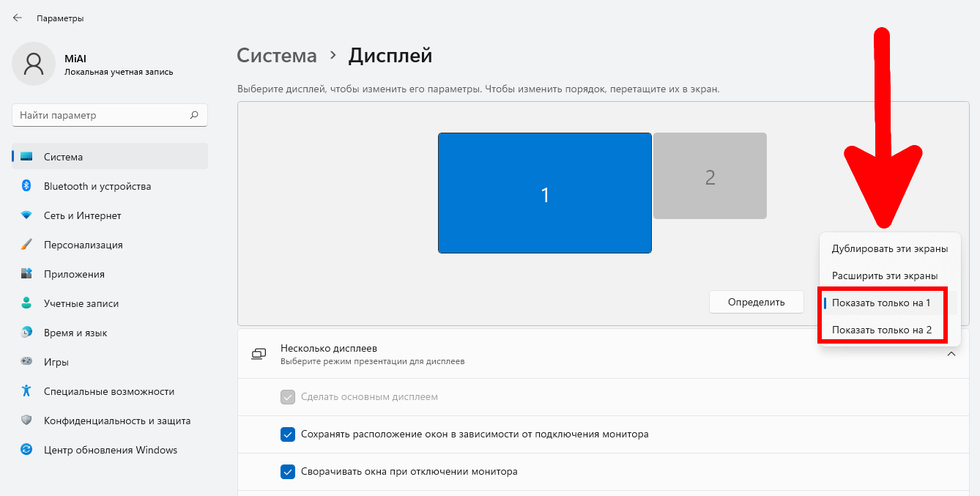This screenshot has width=980, height=496.
Task: Select Дублировать эти экраны from the menu
Action: coord(890,248)
